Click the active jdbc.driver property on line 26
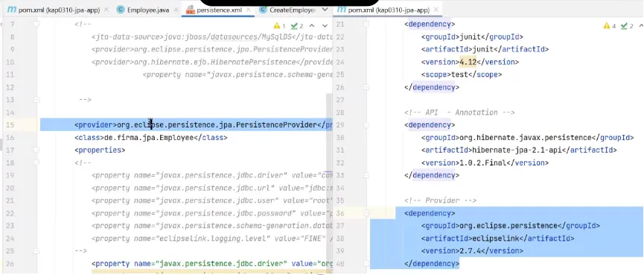644x275 pixels. 212,264
